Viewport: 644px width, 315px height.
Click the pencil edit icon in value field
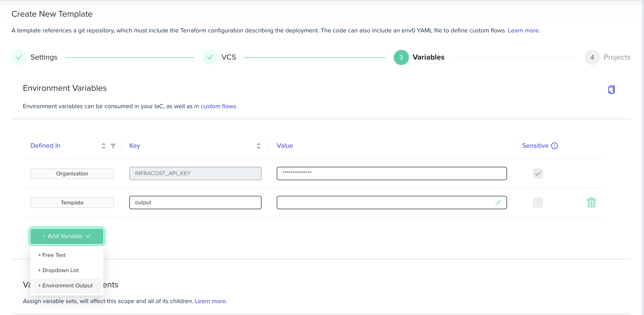(x=498, y=202)
